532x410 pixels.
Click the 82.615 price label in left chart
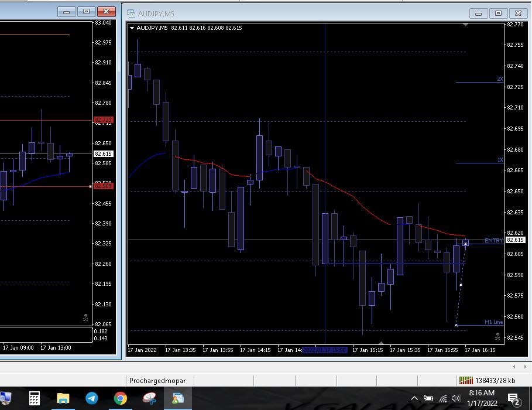tap(103, 154)
